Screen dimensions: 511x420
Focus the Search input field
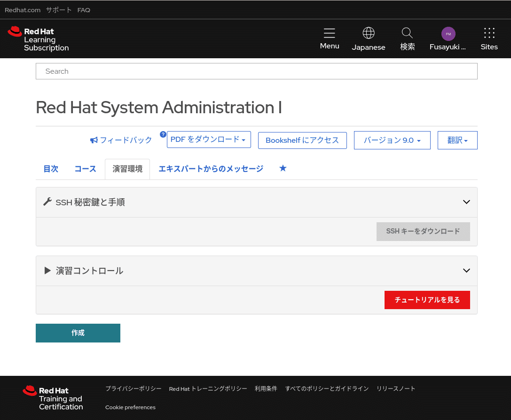click(x=257, y=71)
